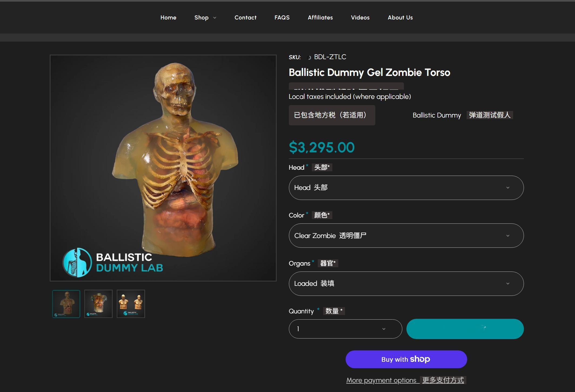The image size is (575, 392).
Task: Expand the Loaded organs dropdown
Action: [x=406, y=284]
